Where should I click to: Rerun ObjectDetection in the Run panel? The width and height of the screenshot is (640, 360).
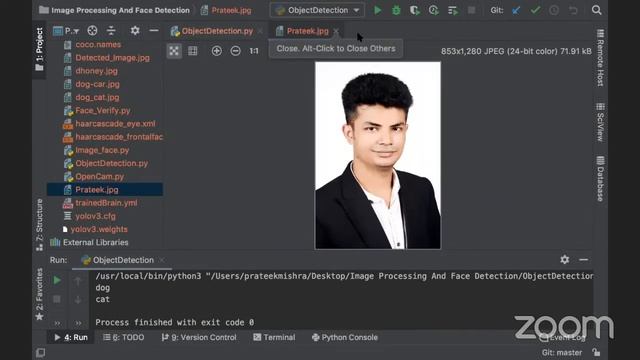pos(57,280)
